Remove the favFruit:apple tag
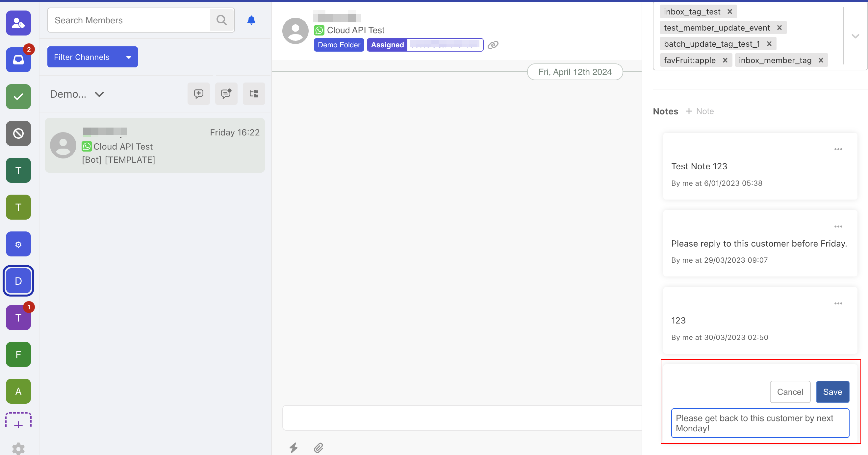Screen dimensions: 868x455 coord(725,60)
